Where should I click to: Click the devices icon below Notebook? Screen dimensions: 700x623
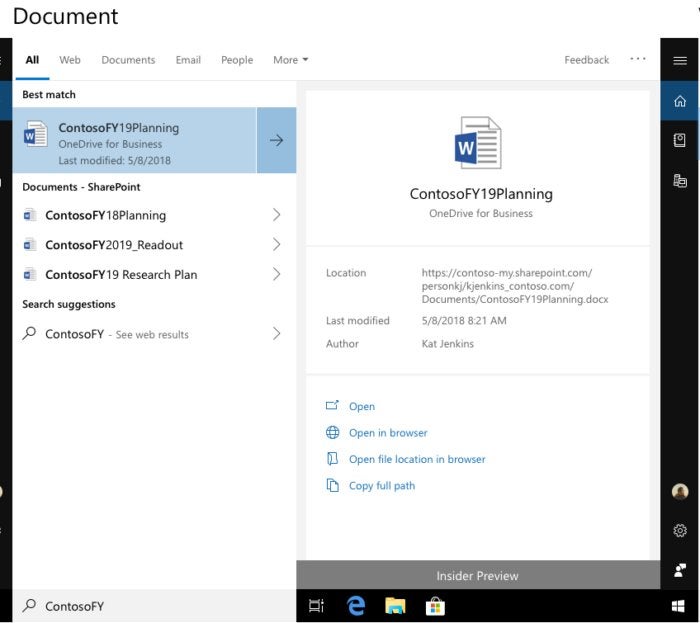679,180
